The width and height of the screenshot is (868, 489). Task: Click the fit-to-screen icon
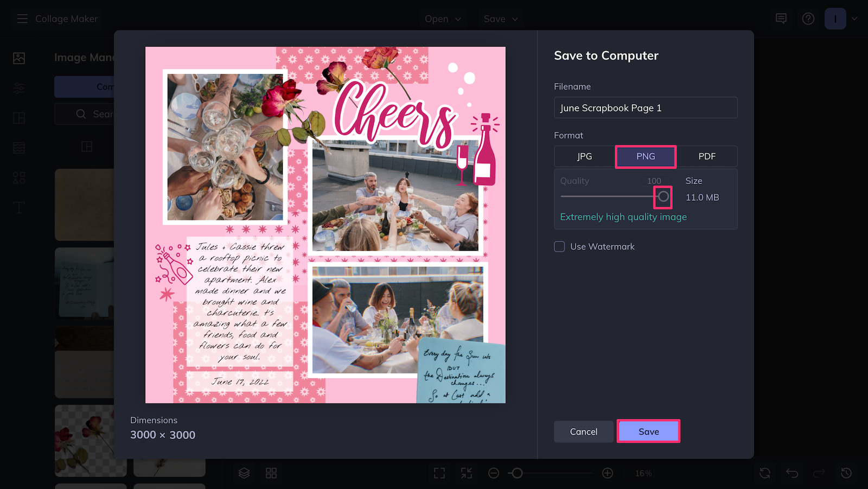pyautogui.click(x=439, y=473)
